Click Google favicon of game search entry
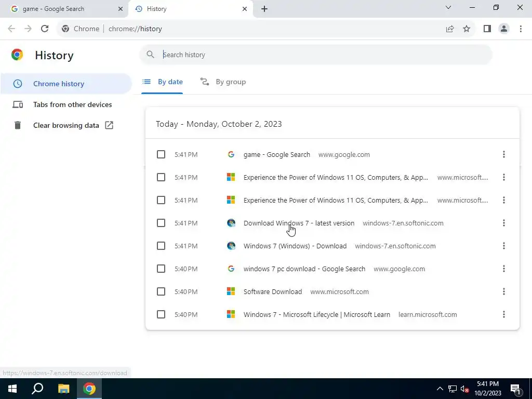Viewport: 532px width, 399px height. pyautogui.click(x=231, y=154)
